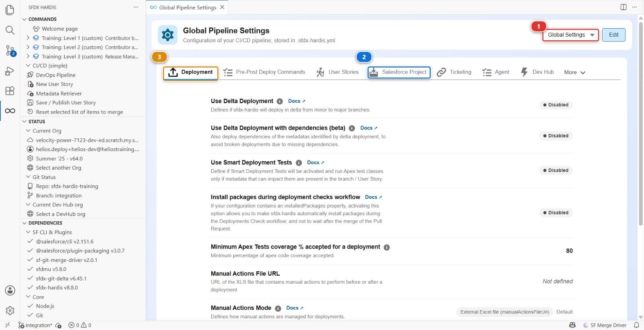Expand the More tabs dropdown
644x330 pixels.
point(574,73)
